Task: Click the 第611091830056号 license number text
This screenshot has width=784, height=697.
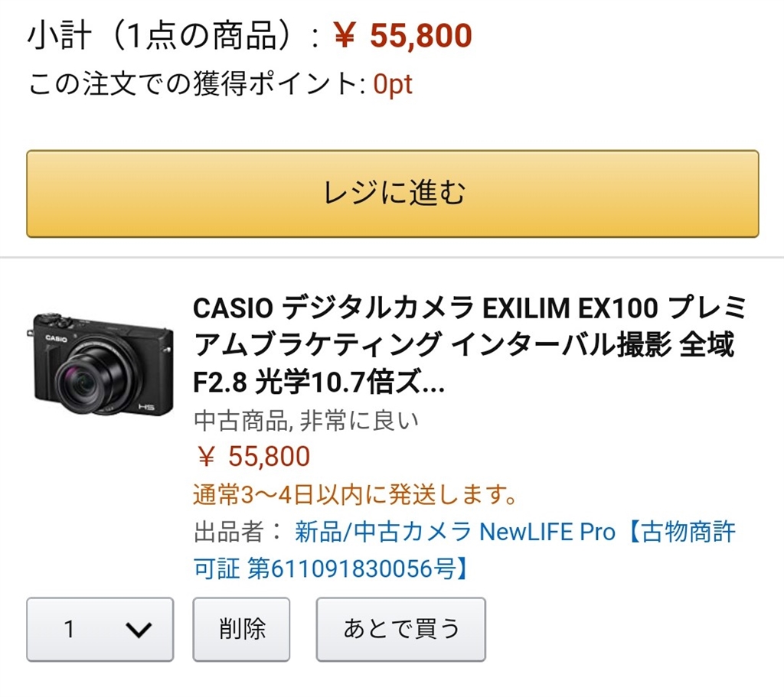Action: point(357,568)
